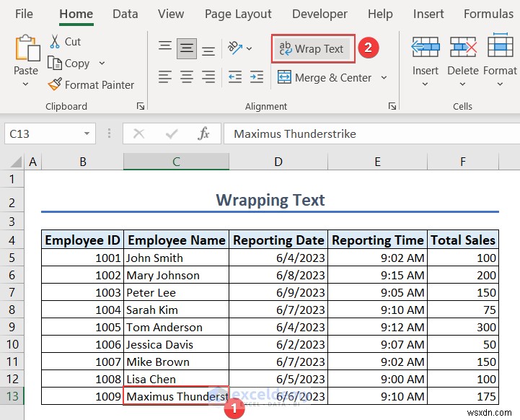Center text horizontally in the cell

186,77
